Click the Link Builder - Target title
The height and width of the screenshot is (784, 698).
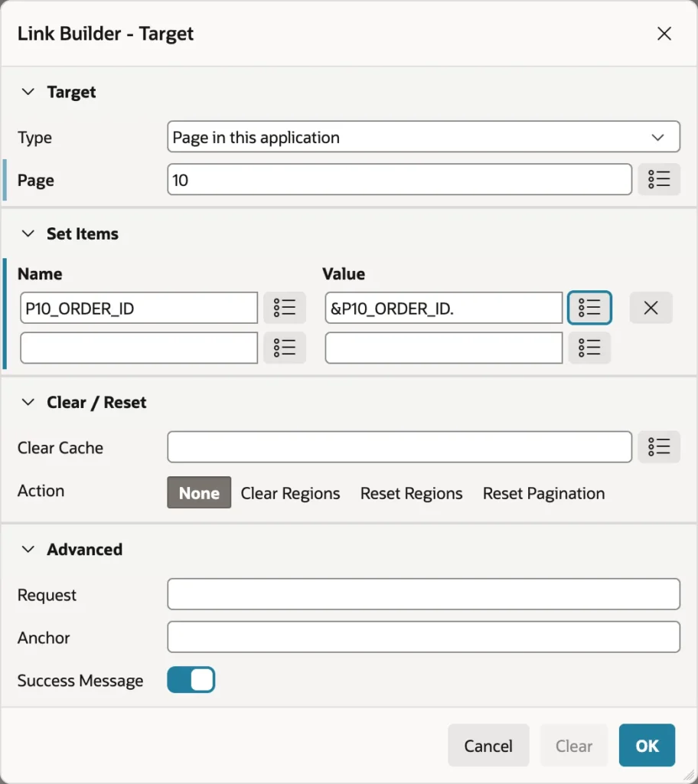(x=106, y=34)
